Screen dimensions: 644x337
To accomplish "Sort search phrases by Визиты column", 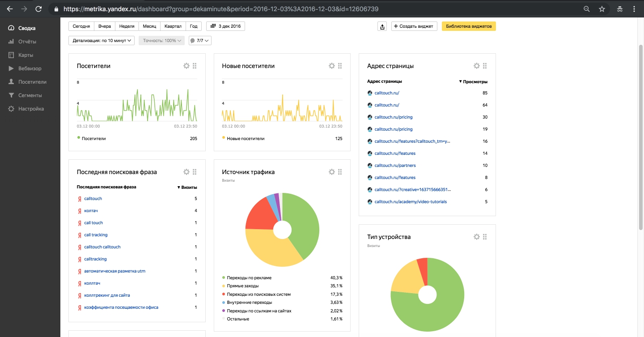I will pyautogui.click(x=187, y=187).
